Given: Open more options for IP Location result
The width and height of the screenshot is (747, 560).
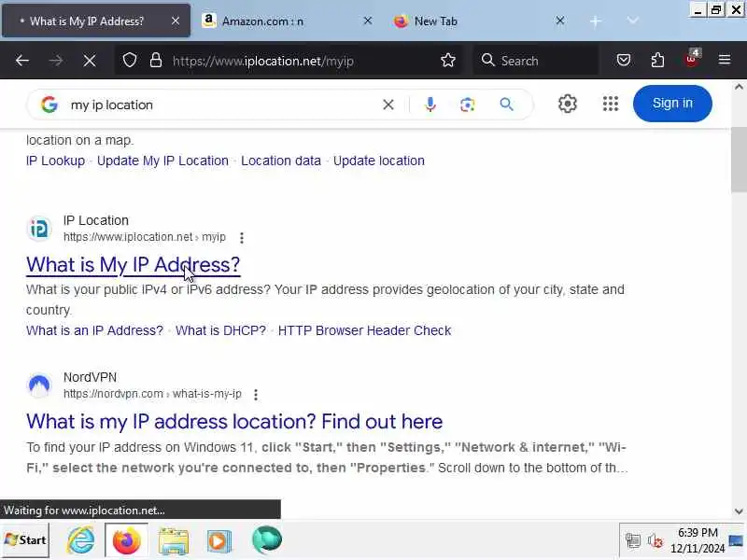Looking at the screenshot, I should pos(242,238).
